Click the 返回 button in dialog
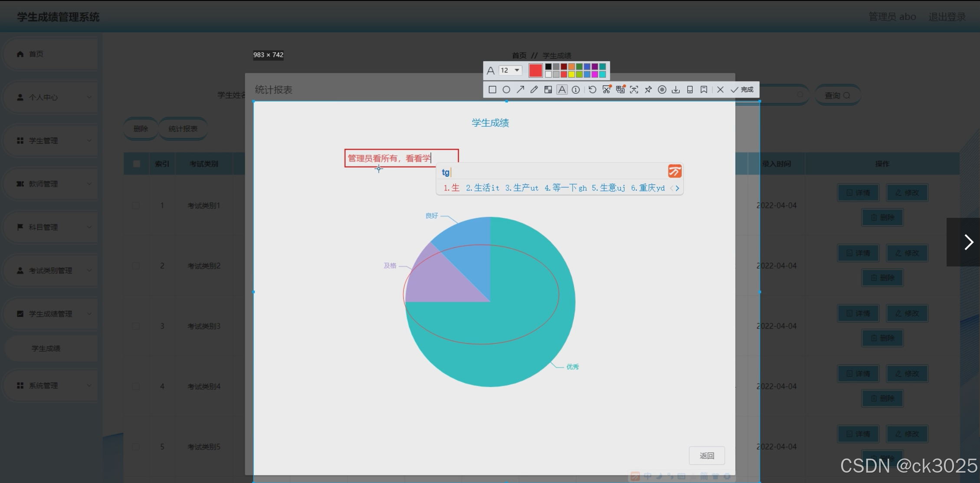 [707, 456]
